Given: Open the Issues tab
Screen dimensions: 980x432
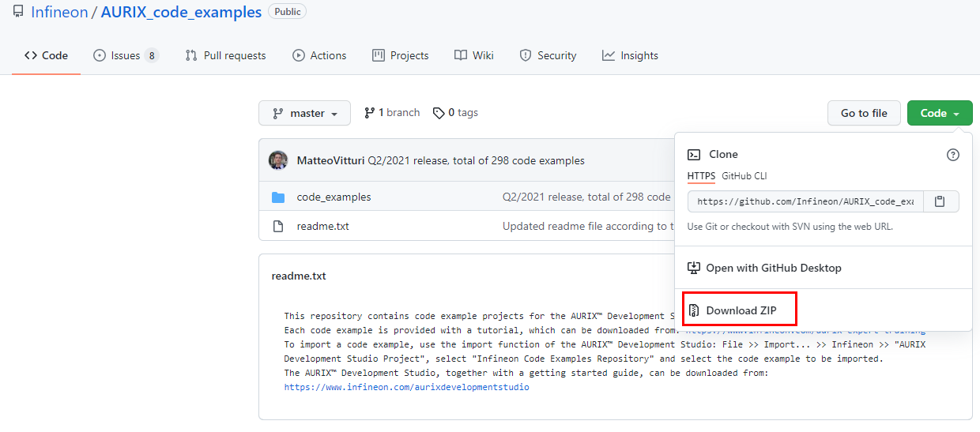Looking at the screenshot, I should pyautogui.click(x=126, y=55).
